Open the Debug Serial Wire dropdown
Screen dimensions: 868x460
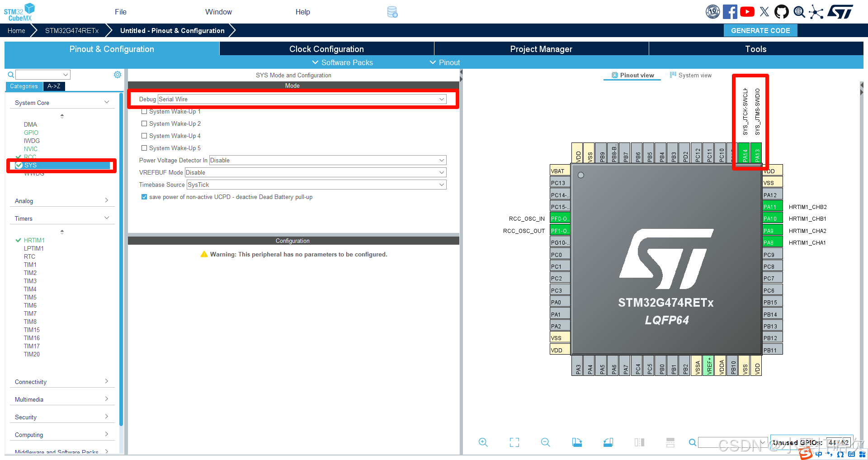pyautogui.click(x=302, y=99)
